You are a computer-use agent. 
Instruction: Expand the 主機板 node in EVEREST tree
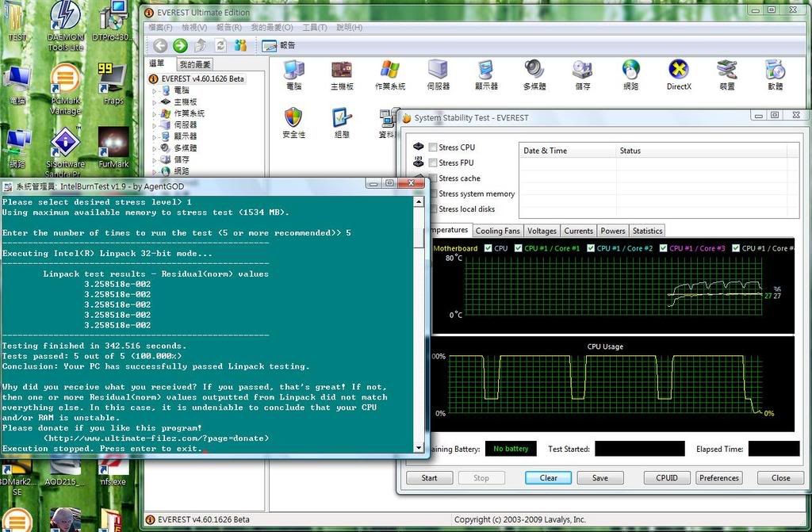(155, 102)
